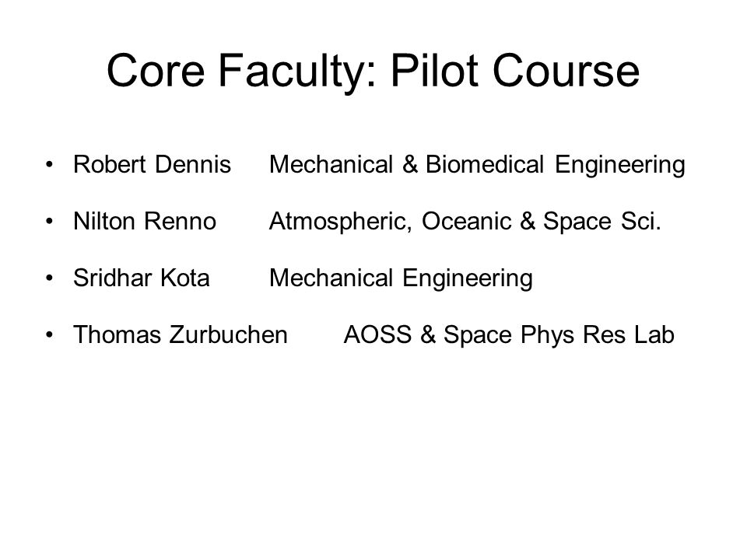Click the bullet before Thomas Zurbuchen
Screen dimensions: 747x560
(x=49, y=334)
